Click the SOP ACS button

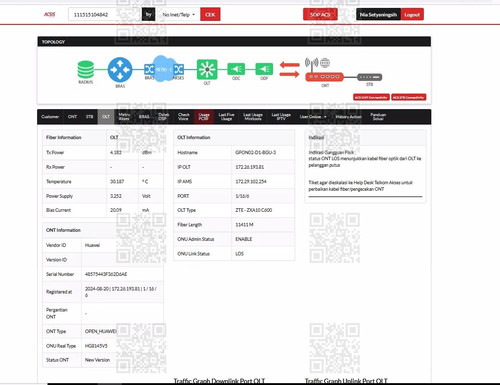click(320, 15)
